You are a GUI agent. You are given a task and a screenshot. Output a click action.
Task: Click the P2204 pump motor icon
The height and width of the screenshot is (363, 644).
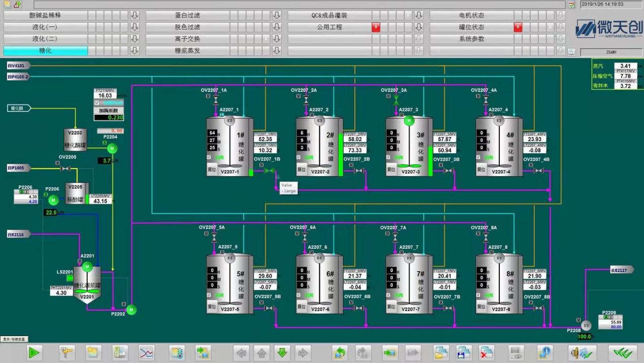click(x=112, y=148)
